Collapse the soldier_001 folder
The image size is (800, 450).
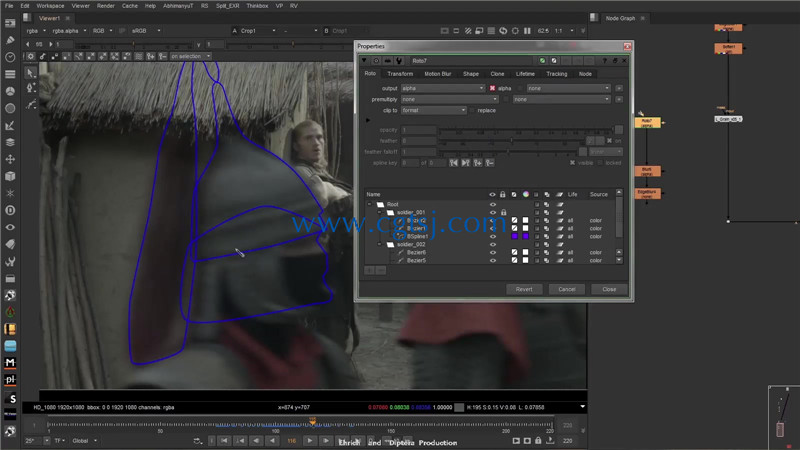click(x=379, y=212)
